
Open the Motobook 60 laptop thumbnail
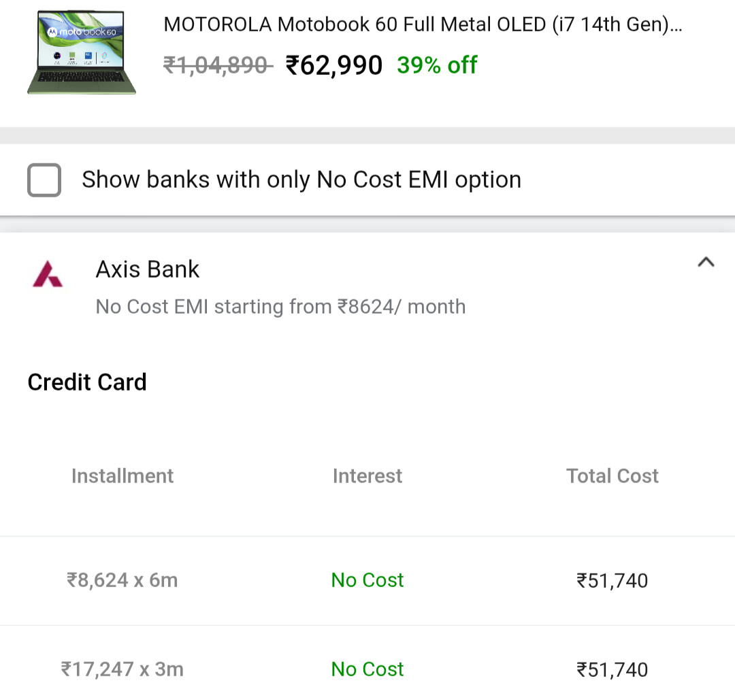82,52
